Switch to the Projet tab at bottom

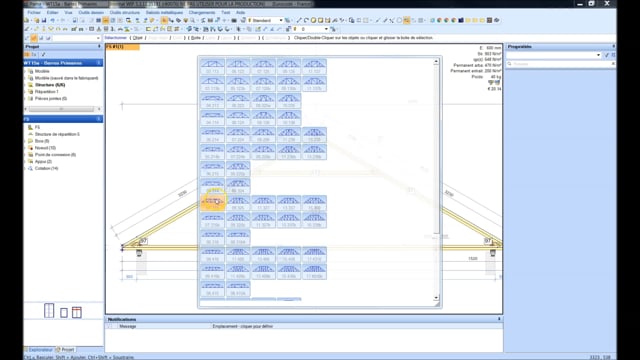click(67, 350)
